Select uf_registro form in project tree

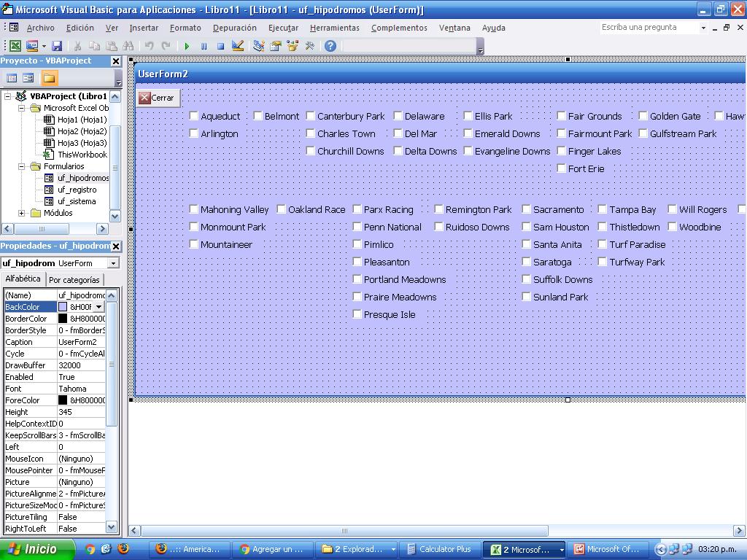click(x=77, y=190)
